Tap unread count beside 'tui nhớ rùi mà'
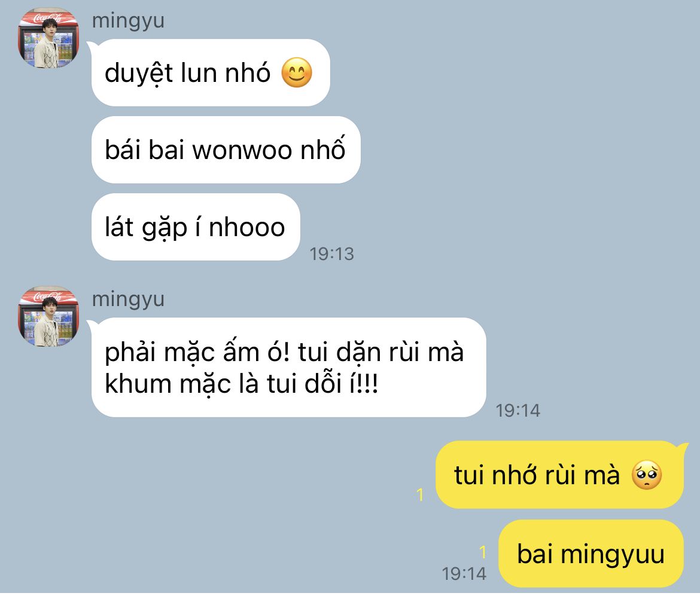Viewport: 700px width, 596px height. (419, 494)
